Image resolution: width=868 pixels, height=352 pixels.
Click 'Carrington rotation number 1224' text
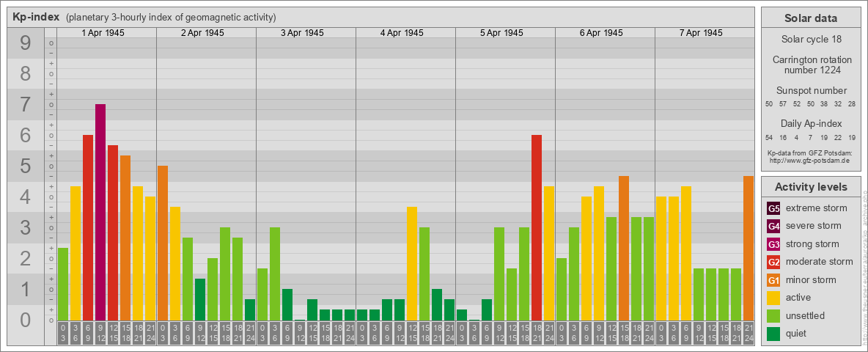point(811,65)
